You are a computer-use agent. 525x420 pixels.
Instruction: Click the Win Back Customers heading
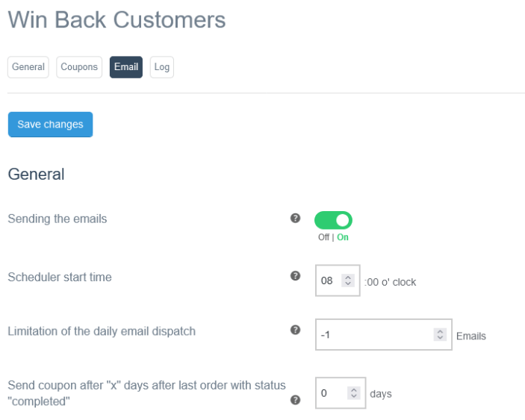pos(117,20)
